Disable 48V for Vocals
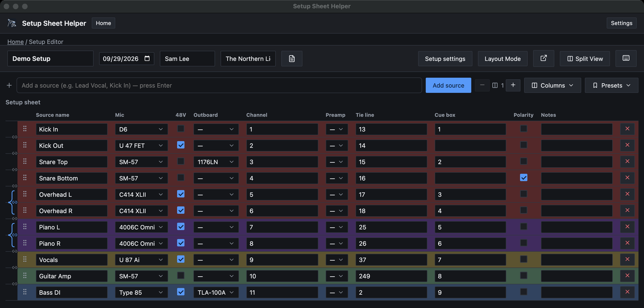Image resolution: width=644 pixels, height=308 pixels. [181, 259]
